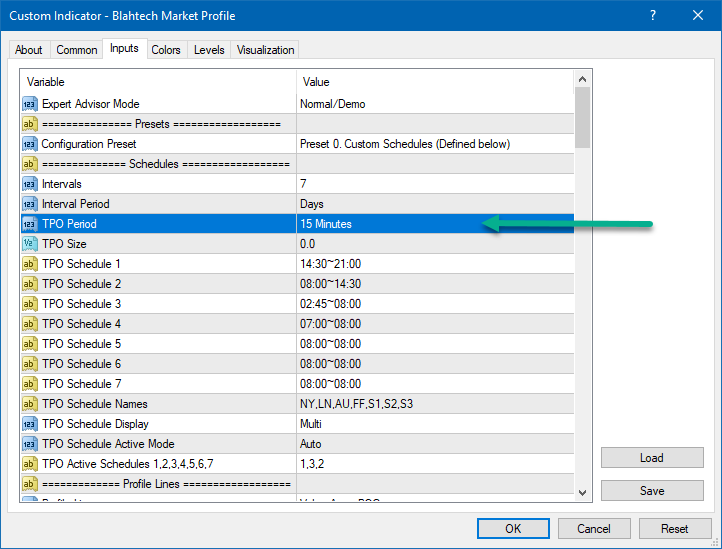The width and height of the screenshot is (722, 549).
Task: Click the Cancel button
Action: click(x=594, y=528)
